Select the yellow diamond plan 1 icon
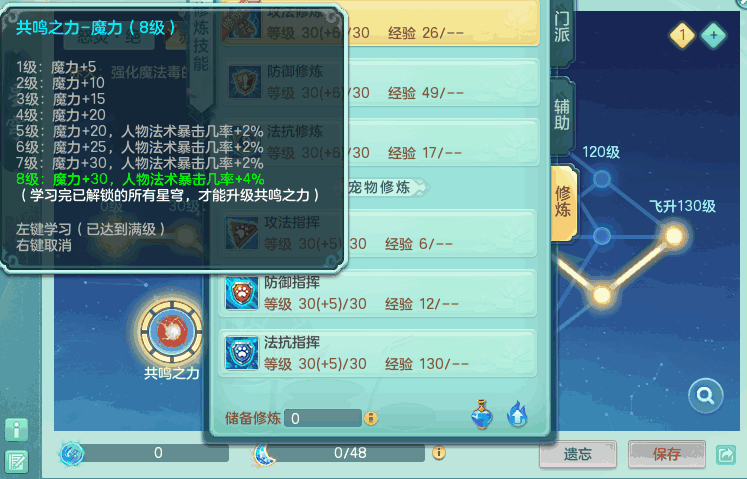The height and width of the screenshot is (479, 747). click(x=682, y=35)
